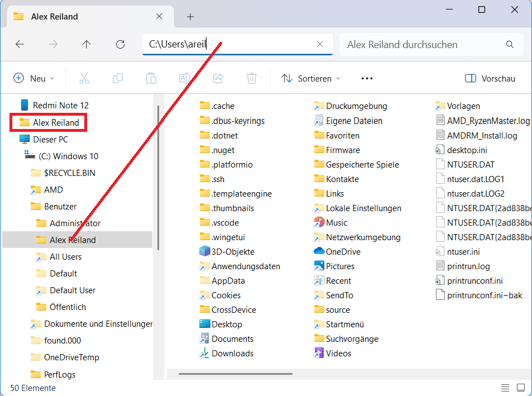The height and width of the screenshot is (396, 532).
Task: Click the delete trash icon
Action: [251, 78]
